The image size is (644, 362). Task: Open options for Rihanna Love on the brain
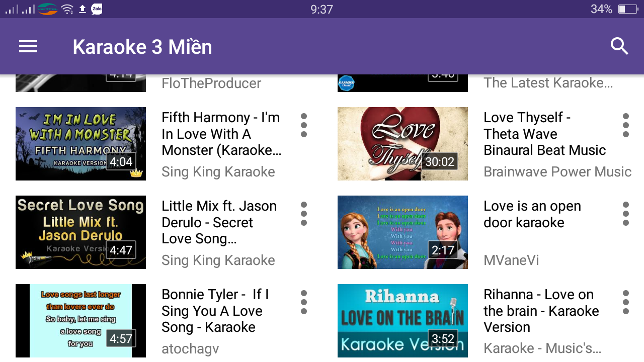pyautogui.click(x=626, y=302)
